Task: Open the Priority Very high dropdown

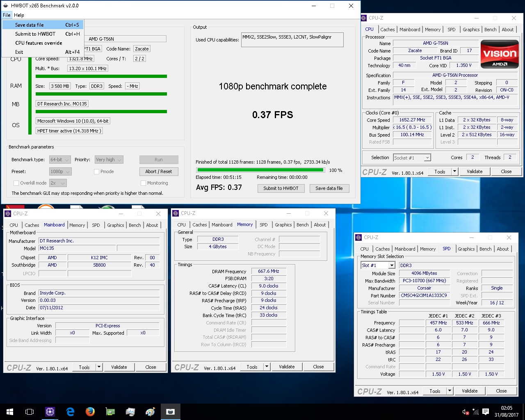Action: (109, 160)
